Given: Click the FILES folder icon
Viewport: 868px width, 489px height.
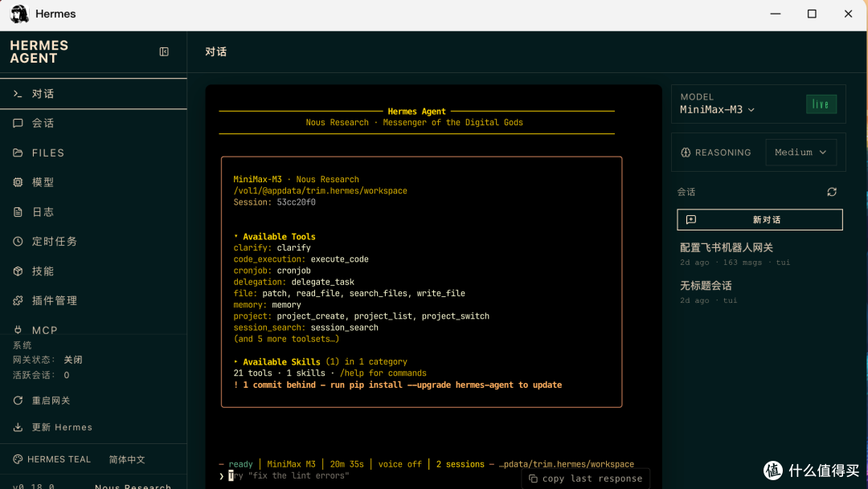Looking at the screenshot, I should 18,153.
